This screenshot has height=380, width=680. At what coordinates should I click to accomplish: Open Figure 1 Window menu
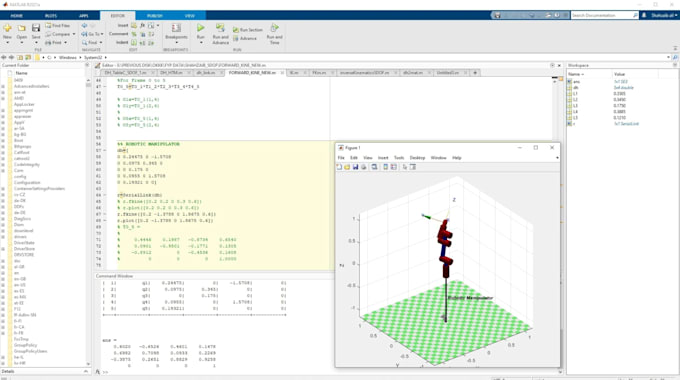coord(438,158)
